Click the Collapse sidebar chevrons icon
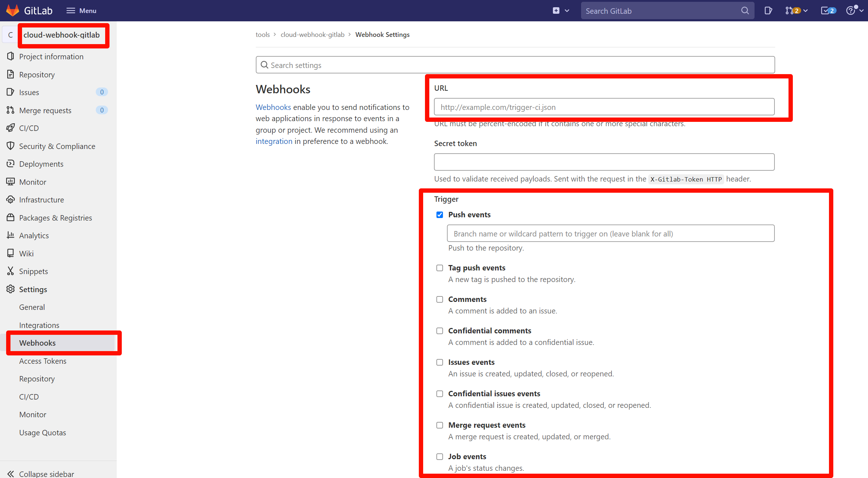The width and height of the screenshot is (868, 478). pyautogui.click(x=10, y=474)
